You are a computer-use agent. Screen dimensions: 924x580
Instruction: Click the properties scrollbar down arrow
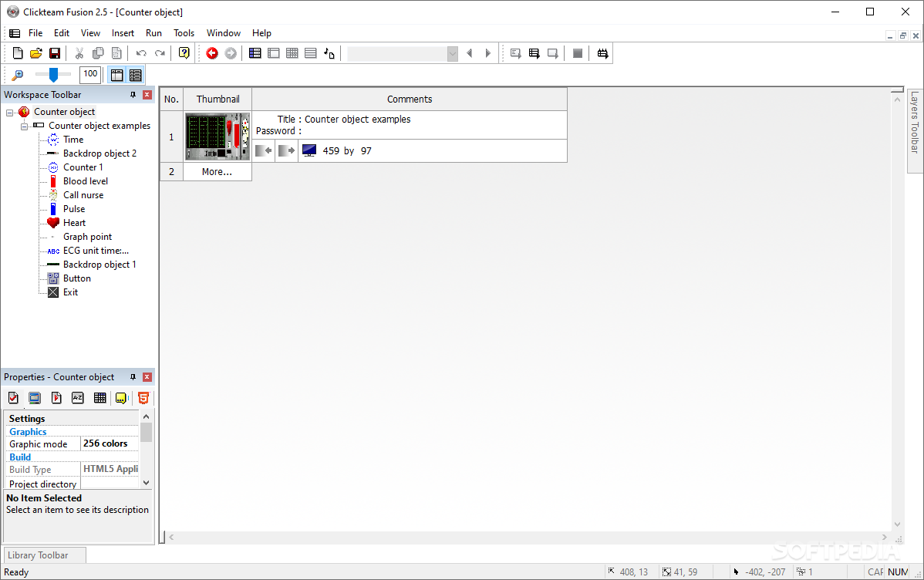click(146, 482)
